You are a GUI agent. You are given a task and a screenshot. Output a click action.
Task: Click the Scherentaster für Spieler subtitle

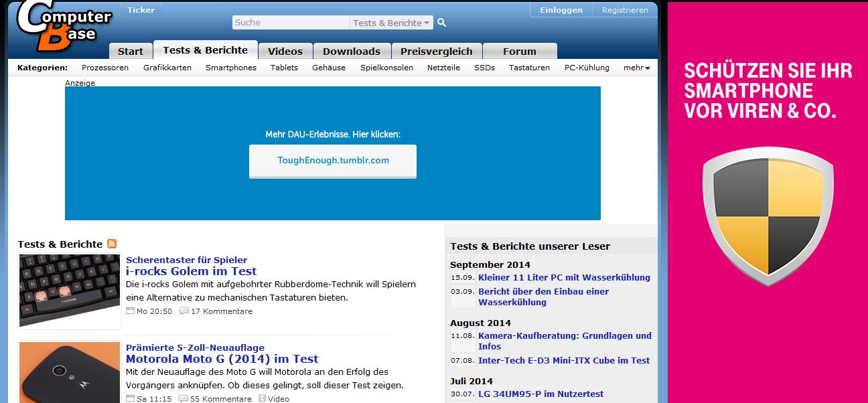(186, 260)
